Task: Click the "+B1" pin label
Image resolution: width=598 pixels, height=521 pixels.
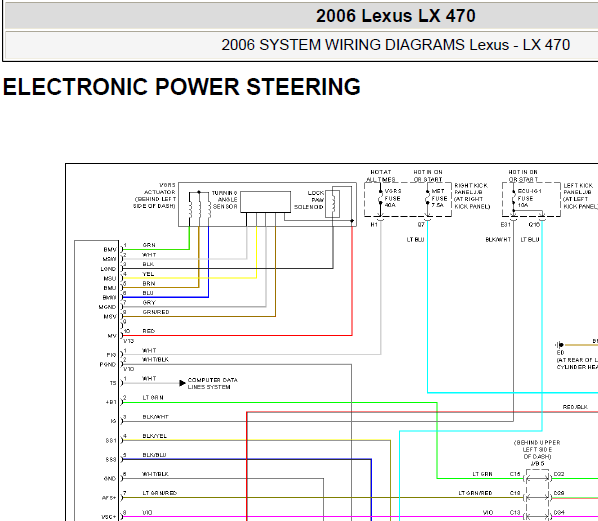Action: (111, 402)
